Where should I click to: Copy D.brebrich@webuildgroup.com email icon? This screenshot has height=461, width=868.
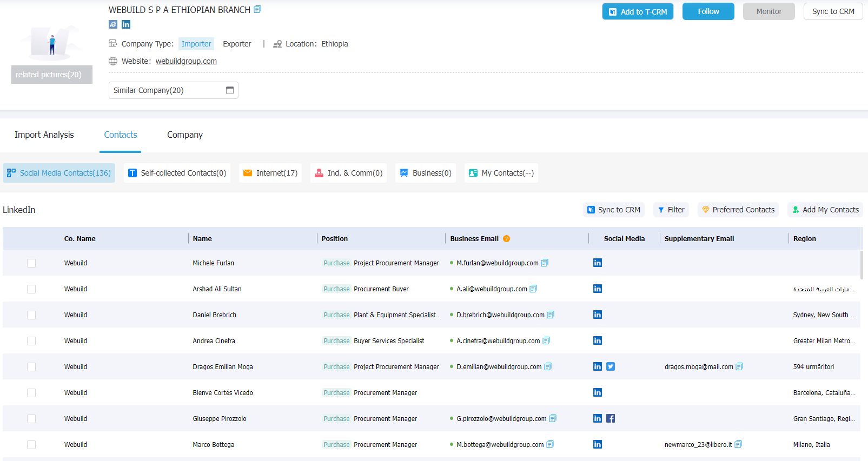[551, 315]
